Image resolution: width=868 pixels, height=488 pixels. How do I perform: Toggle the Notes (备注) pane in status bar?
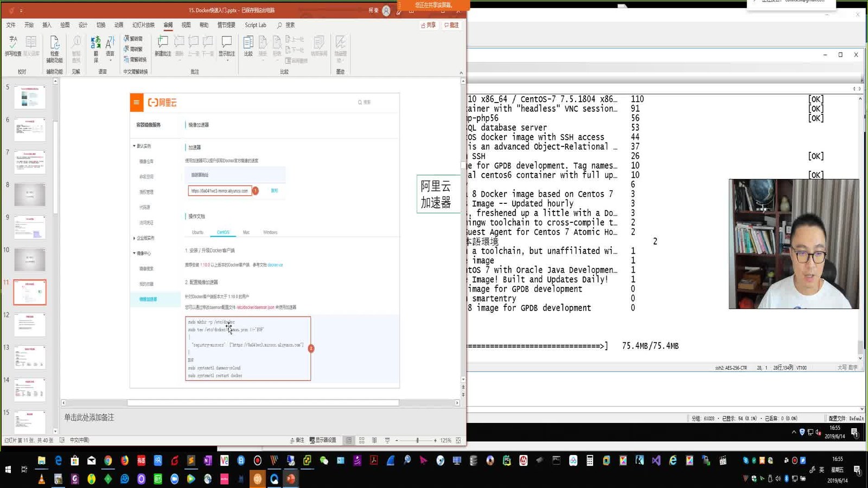297,440
